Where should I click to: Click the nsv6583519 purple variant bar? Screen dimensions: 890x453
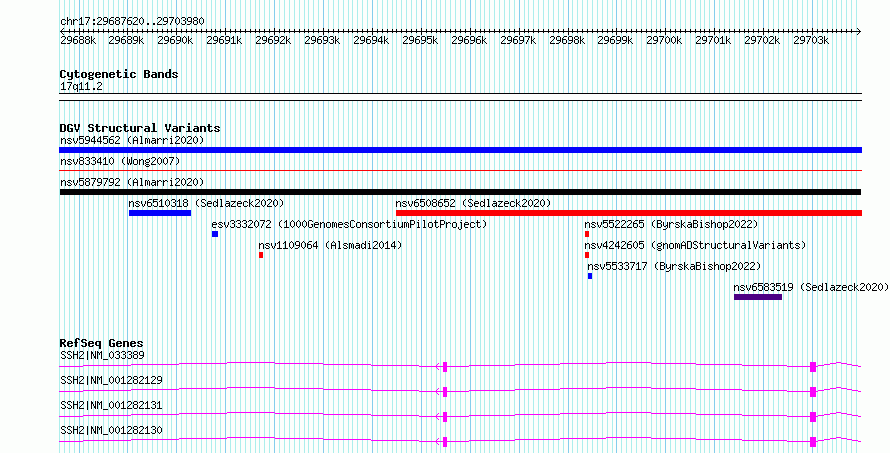[x=758, y=297]
